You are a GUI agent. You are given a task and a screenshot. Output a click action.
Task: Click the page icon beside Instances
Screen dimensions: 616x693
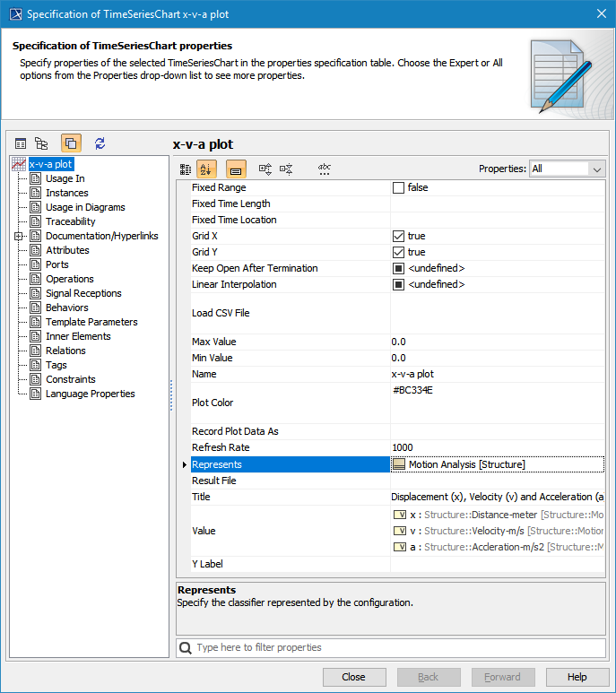pyautogui.click(x=35, y=193)
